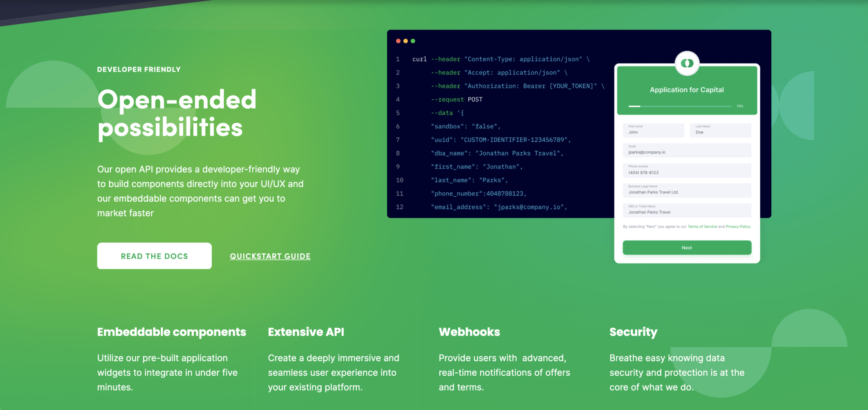Screen dimensions: 868x410
Task: Click the red close dot on code window
Action: (398, 41)
